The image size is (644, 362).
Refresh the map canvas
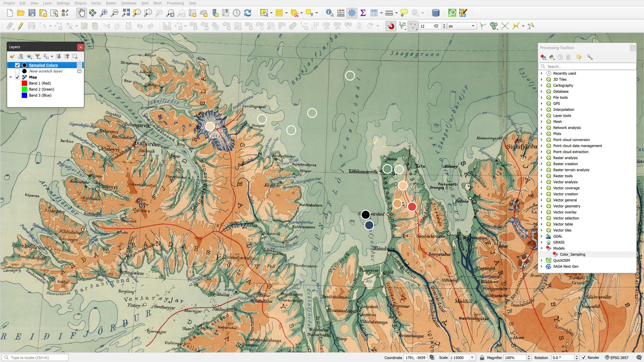point(247,13)
